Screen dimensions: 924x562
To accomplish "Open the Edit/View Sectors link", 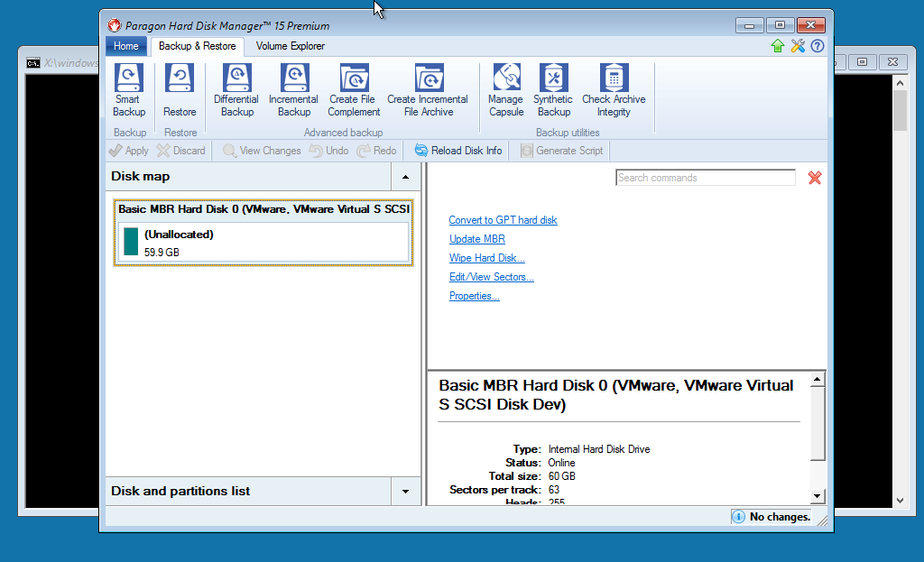I will tap(492, 276).
